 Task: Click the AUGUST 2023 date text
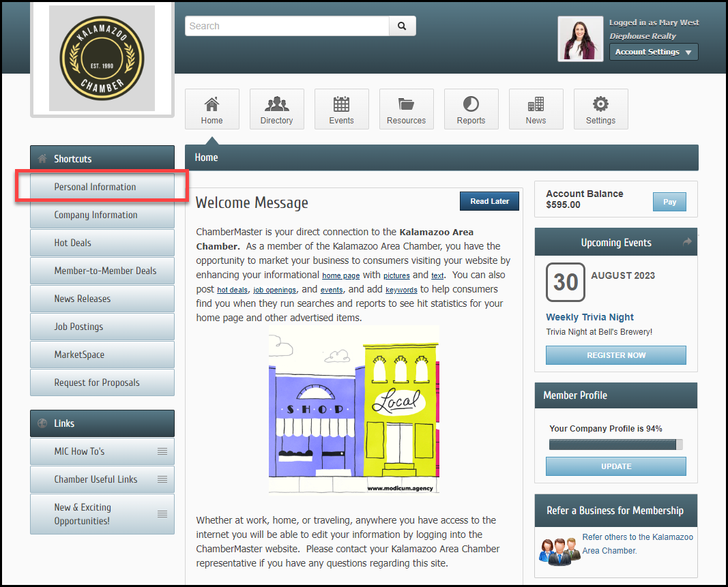click(x=623, y=275)
